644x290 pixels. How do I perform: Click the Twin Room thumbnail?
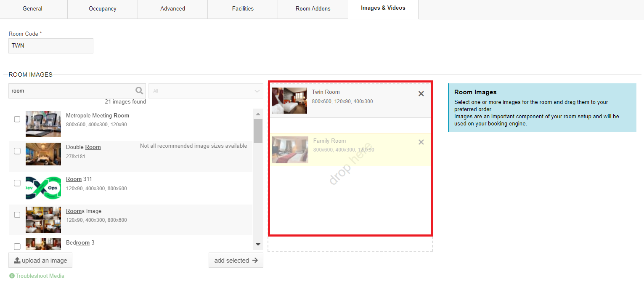click(289, 101)
